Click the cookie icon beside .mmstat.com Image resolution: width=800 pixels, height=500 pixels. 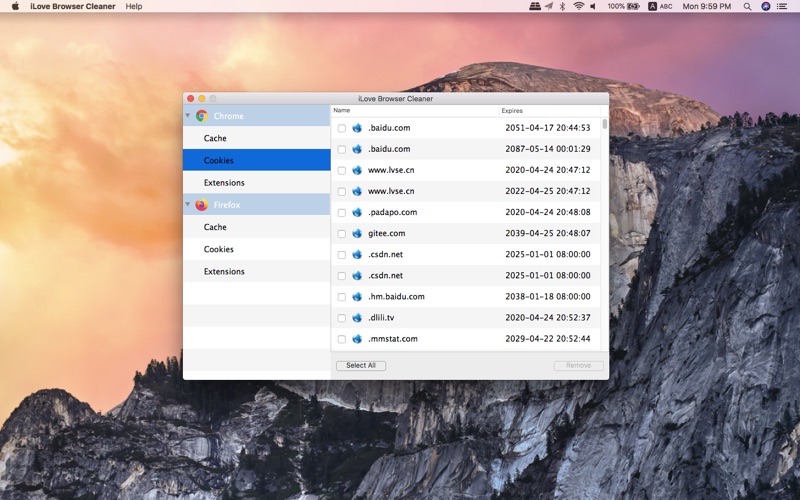[357, 339]
